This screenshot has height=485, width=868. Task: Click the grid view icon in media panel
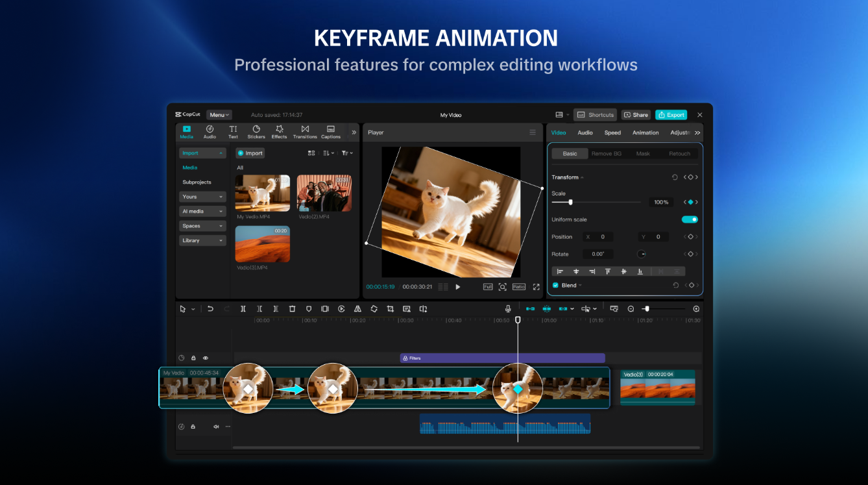click(311, 153)
